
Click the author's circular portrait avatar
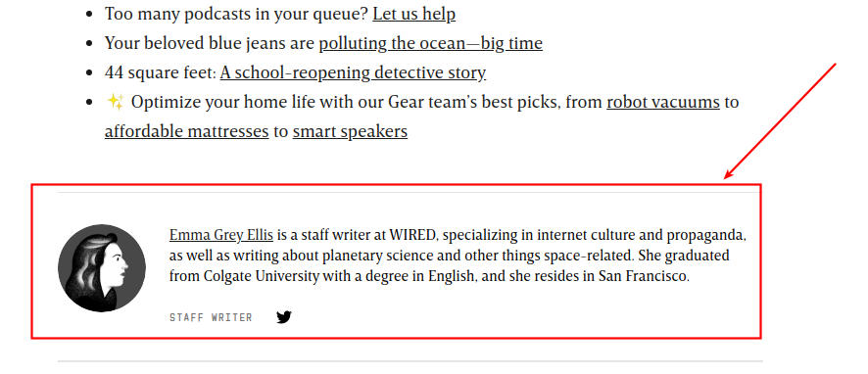point(102,268)
